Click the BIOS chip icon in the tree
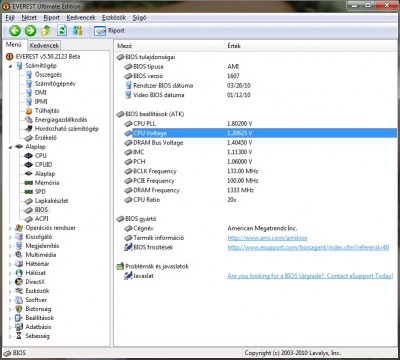 29,210
